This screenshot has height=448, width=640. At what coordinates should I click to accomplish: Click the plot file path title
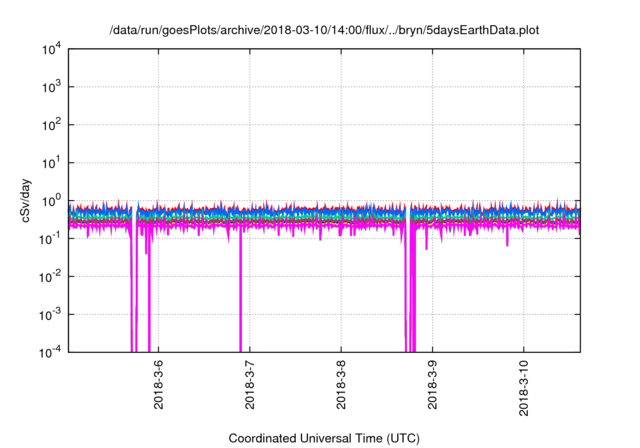(x=324, y=30)
